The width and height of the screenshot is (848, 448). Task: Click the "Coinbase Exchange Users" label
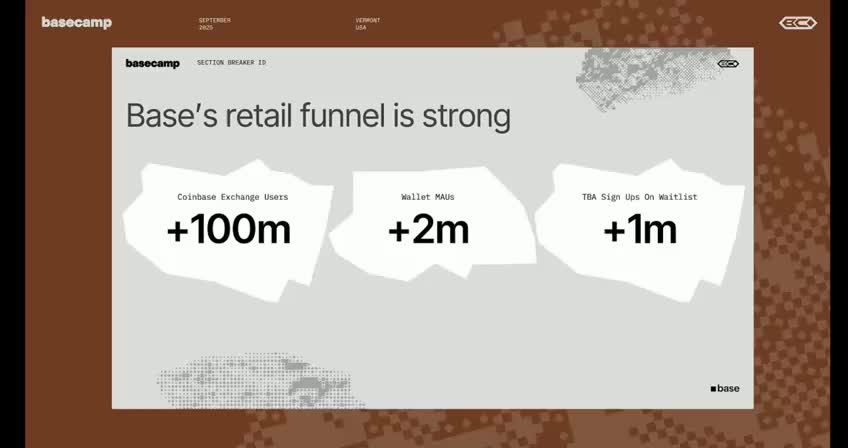tap(233, 197)
